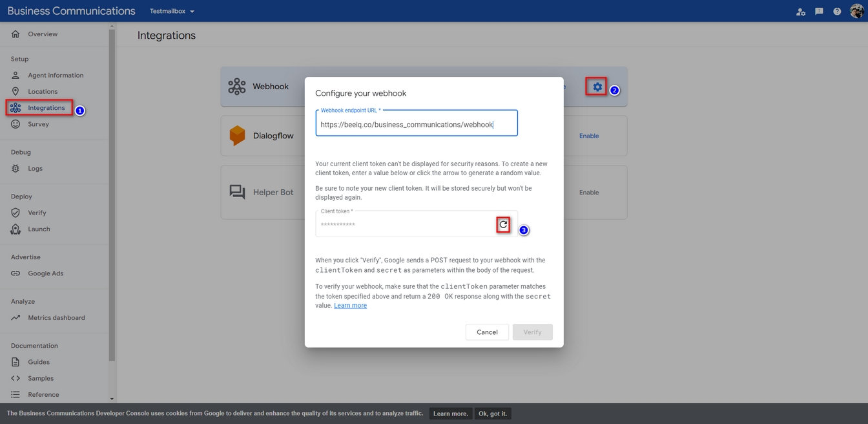Click the Dialogflow cube icon

[237, 136]
